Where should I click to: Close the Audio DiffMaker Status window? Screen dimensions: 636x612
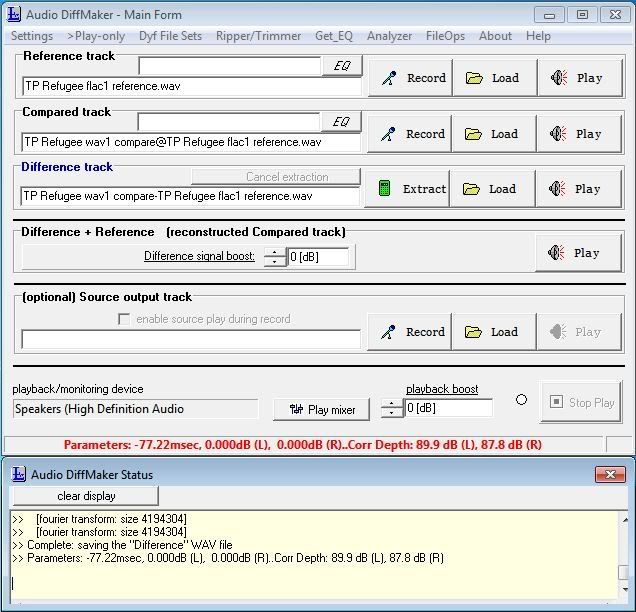(x=610, y=474)
